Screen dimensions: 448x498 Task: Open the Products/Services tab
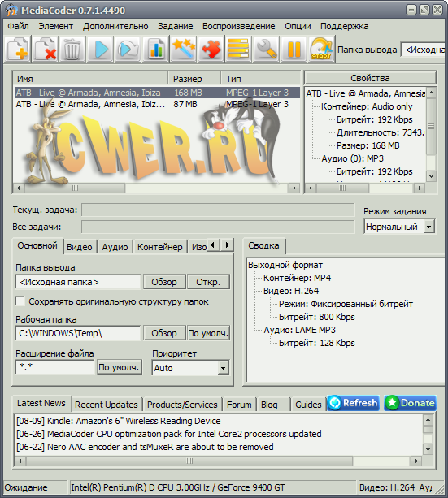coord(182,405)
